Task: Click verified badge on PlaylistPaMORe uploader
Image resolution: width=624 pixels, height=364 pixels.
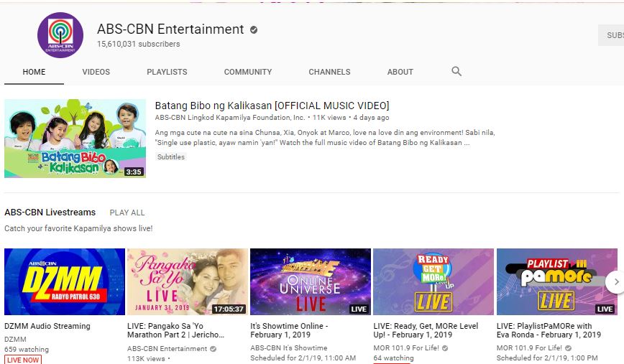Action: pyautogui.click(x=568, y=348)
